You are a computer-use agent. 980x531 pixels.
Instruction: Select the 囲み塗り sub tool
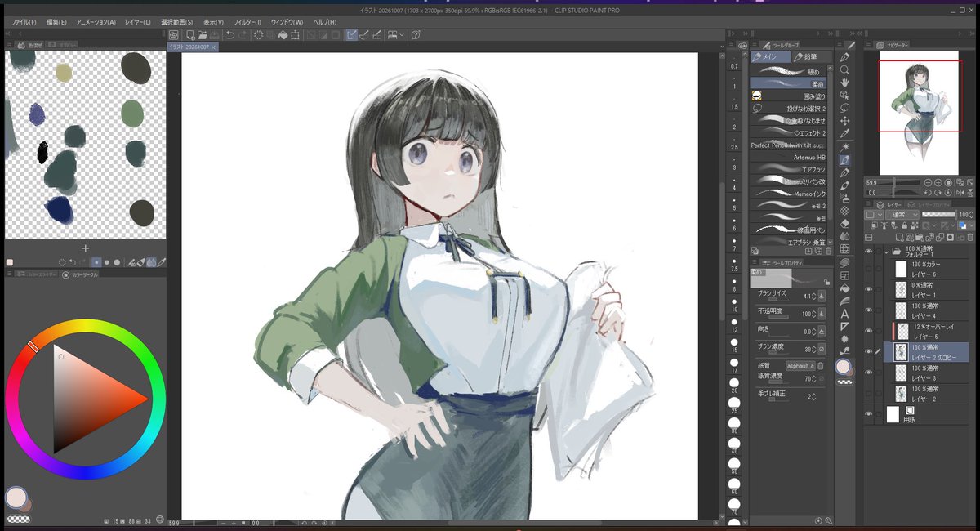point(789,96)
